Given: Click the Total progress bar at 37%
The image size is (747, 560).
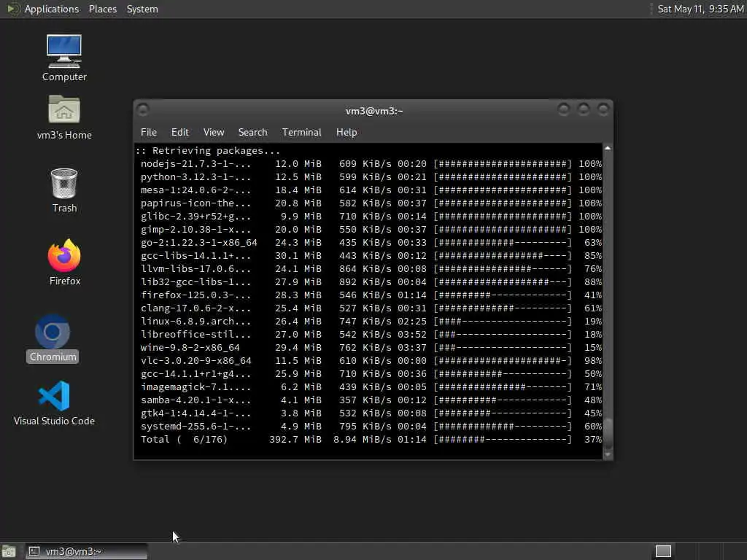Looking at the screenshot, I should 502,440.
